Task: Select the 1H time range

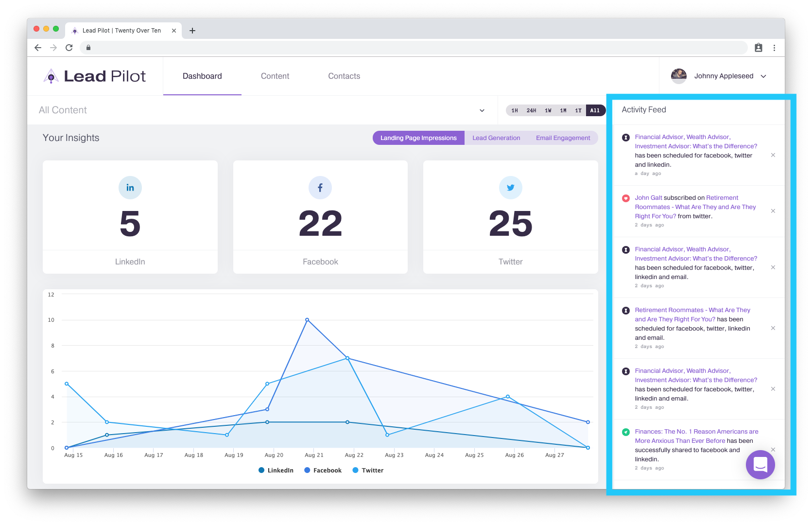Action: tap(515, 110)
